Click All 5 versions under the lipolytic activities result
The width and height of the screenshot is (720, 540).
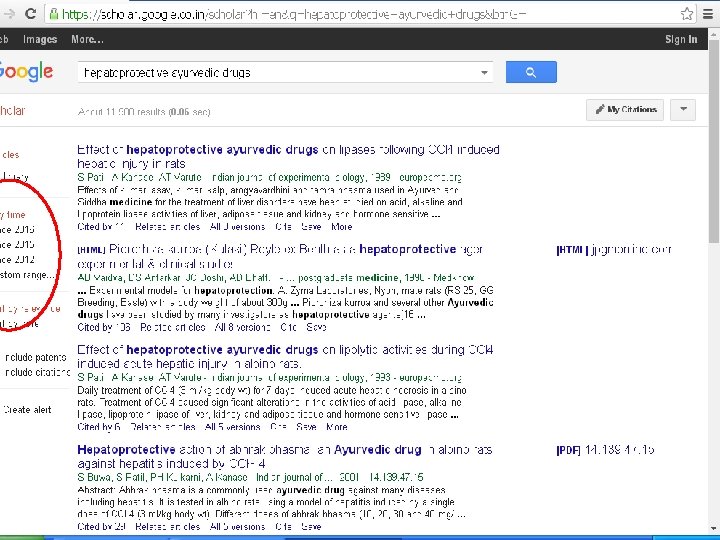coord(232,427)
